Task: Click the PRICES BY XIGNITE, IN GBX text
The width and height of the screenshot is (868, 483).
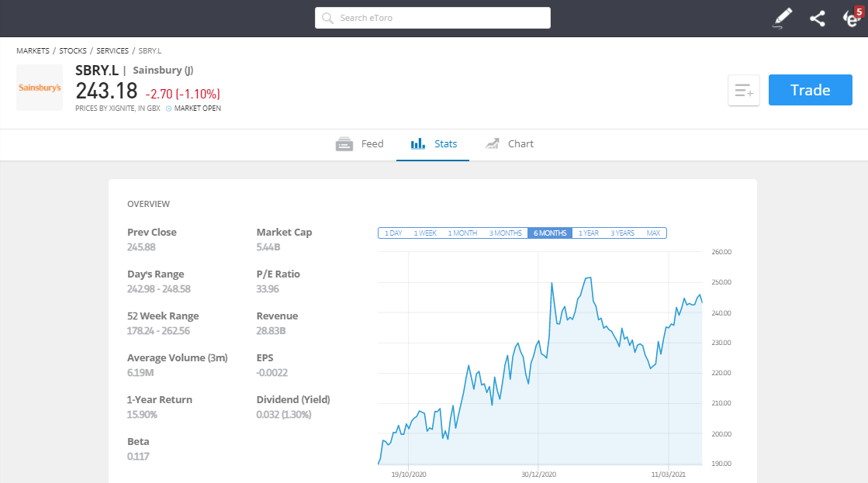Action: (x=118, y=109)
